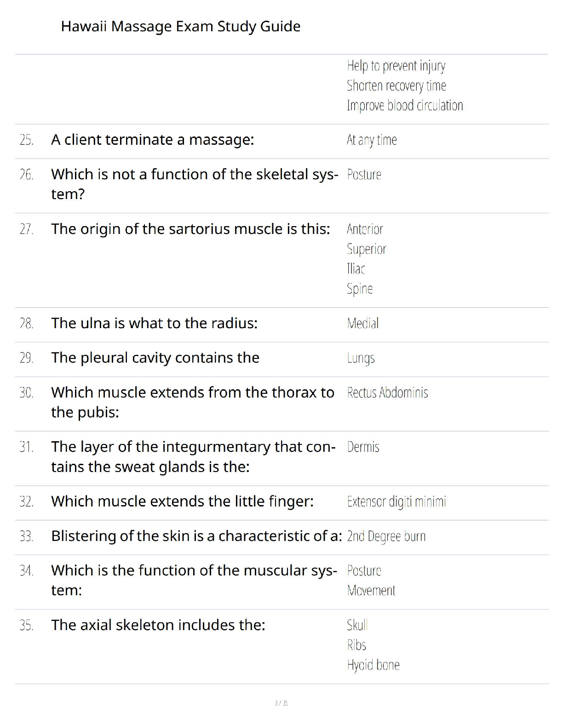Select question 25 about terminating a massage

click(x=152, y=140)
